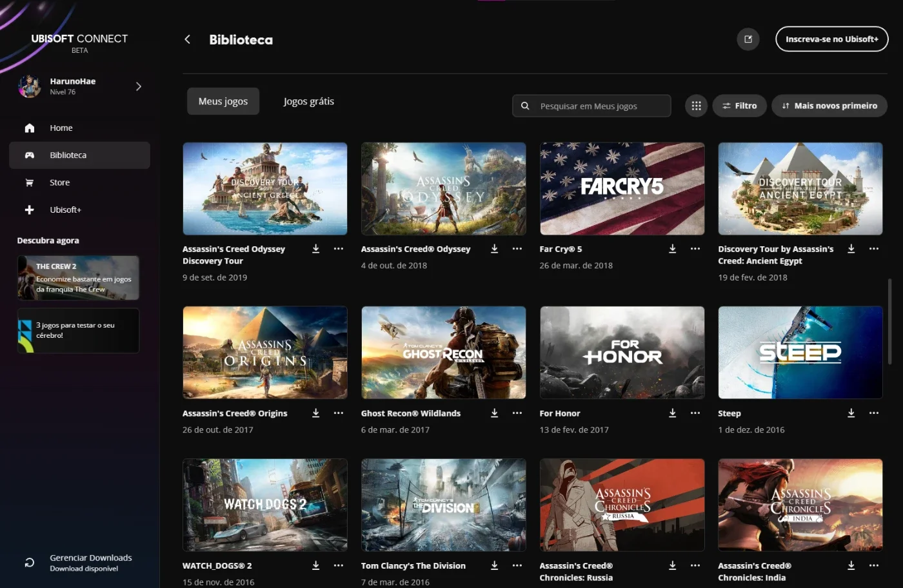Open the For Honor cover thumbnail
903x588 pixels.
[622, 353]
